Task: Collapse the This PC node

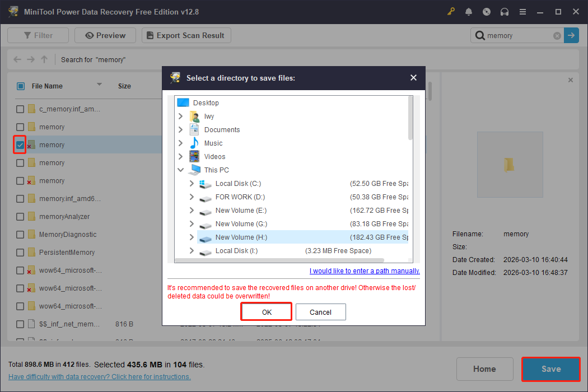Action: (x=180, y=170)
